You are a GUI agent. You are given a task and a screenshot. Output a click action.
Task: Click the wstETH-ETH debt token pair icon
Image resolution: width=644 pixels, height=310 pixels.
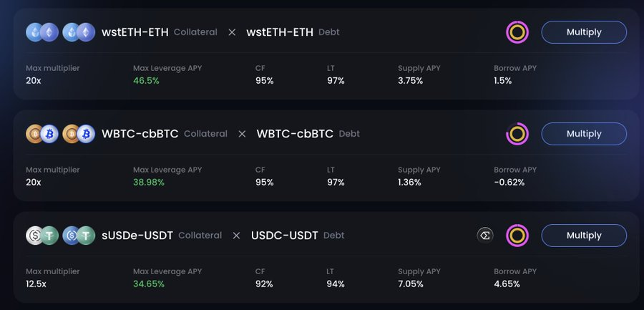click(79, 32)
